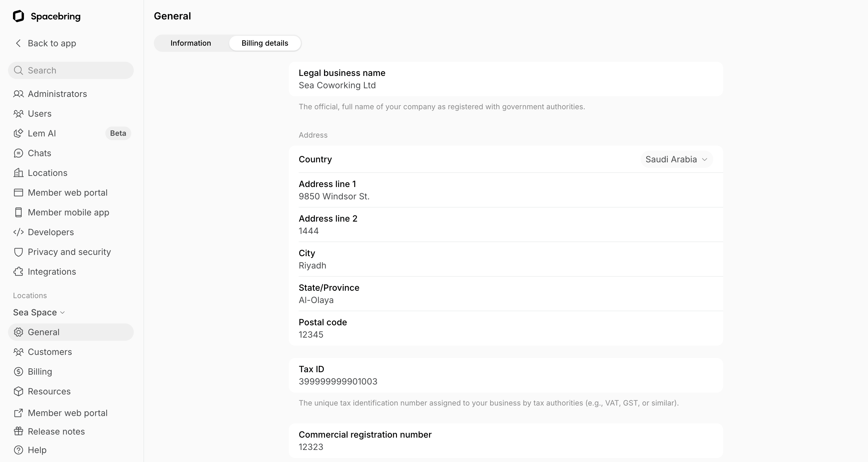
Task: Click the Back to app arrow icon
Action: [x=18, y=43]
